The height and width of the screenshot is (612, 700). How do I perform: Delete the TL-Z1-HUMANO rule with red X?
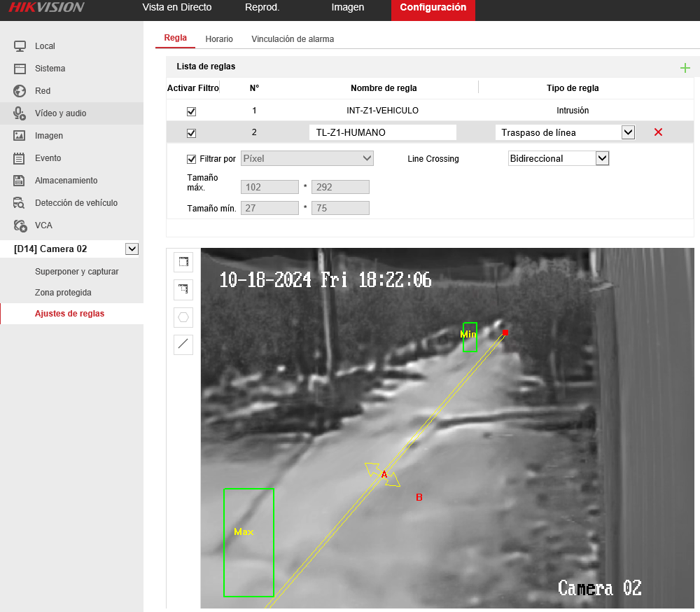pos(658,132)
